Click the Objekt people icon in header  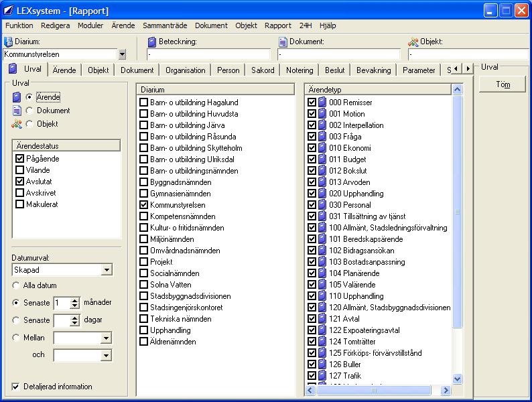(x=413, y=42)
